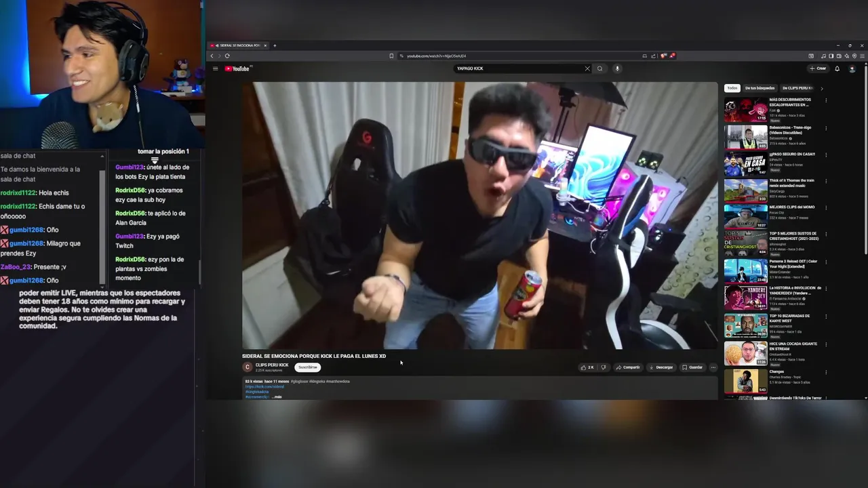Open the CLIPS PERU KICK channel name
Viewport: 868px width, 488px height.
(272, 365)
